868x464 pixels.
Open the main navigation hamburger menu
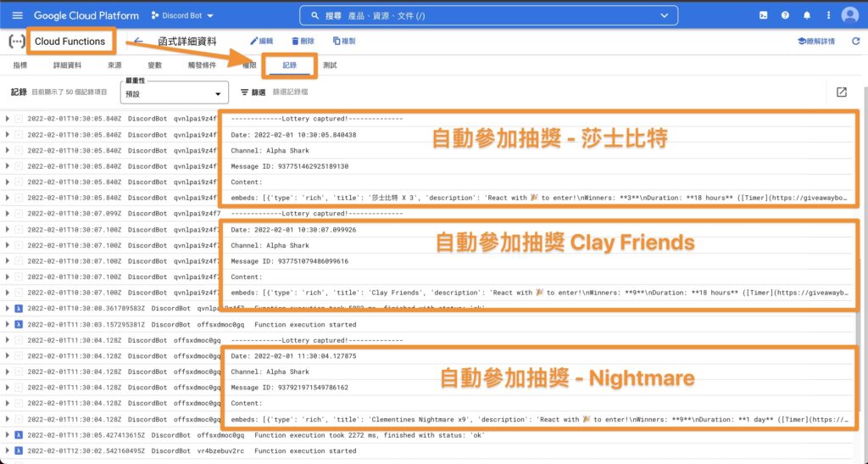click(x=17, y=15)
